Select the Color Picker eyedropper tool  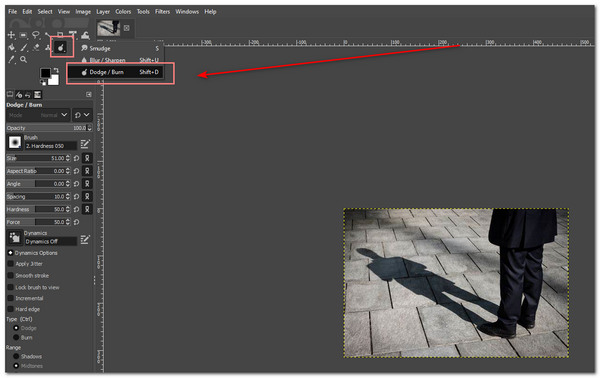coord(11,60)
